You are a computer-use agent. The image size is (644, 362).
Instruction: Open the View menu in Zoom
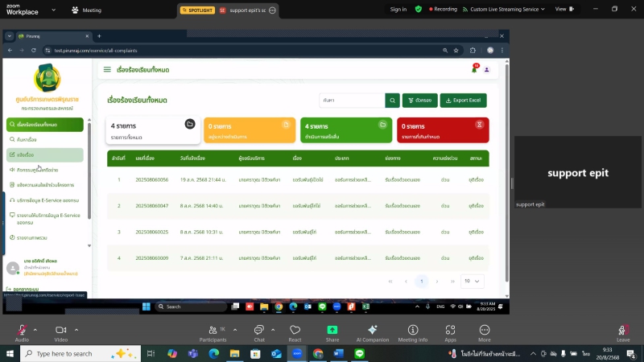(565, 9)
